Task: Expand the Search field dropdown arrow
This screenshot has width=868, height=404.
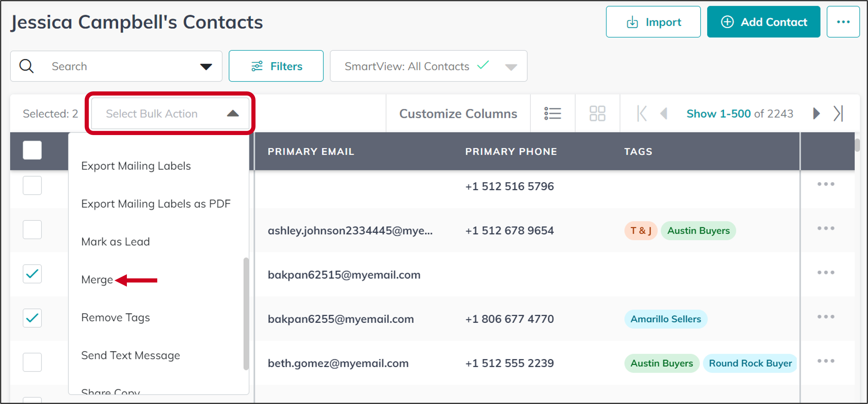Action: (206, 67)
